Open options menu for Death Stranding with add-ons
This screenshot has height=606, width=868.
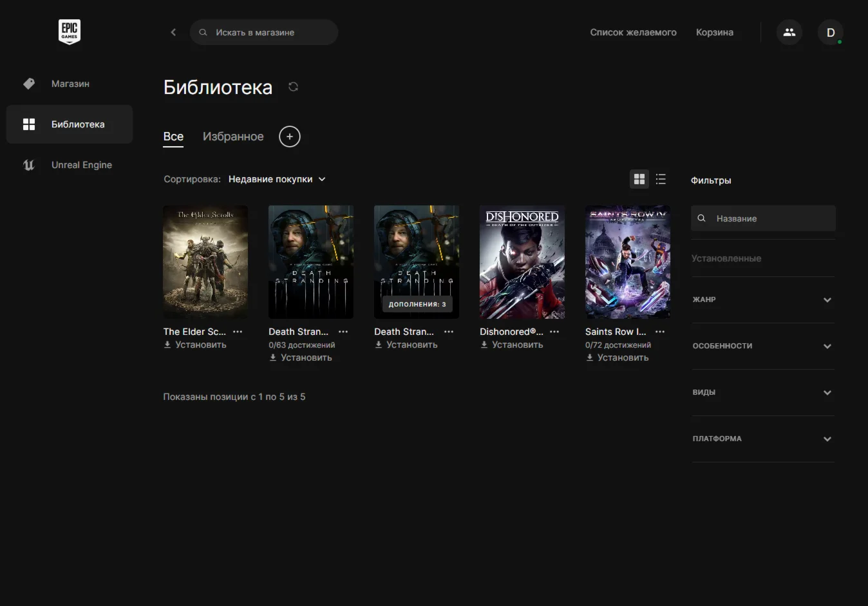click(x=449, y=332)
